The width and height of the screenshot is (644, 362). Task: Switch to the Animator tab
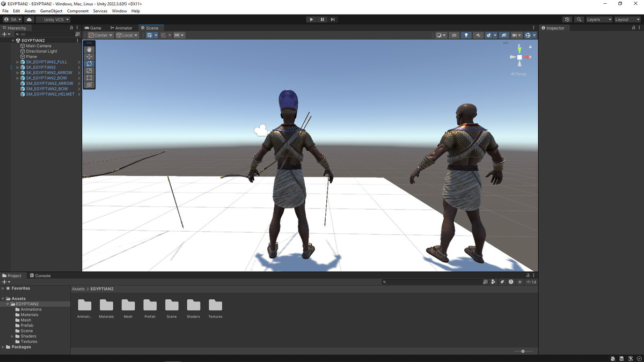coord(121,28)
